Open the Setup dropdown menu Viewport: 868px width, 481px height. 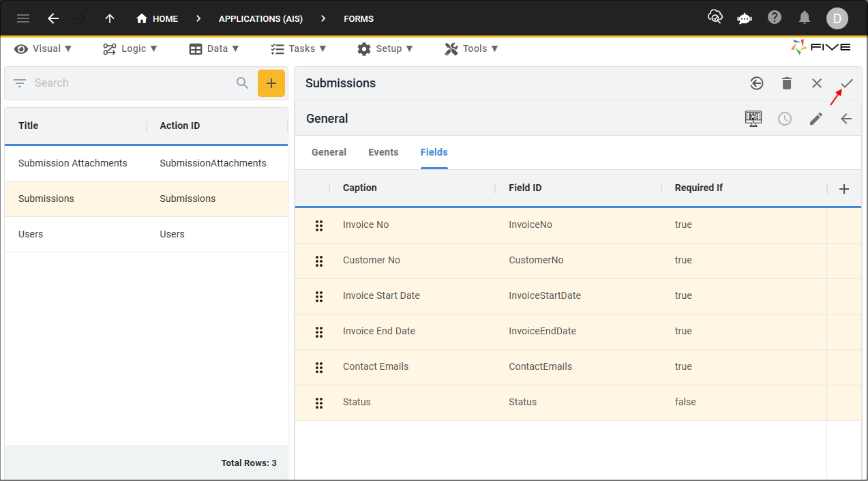(385, 48)
